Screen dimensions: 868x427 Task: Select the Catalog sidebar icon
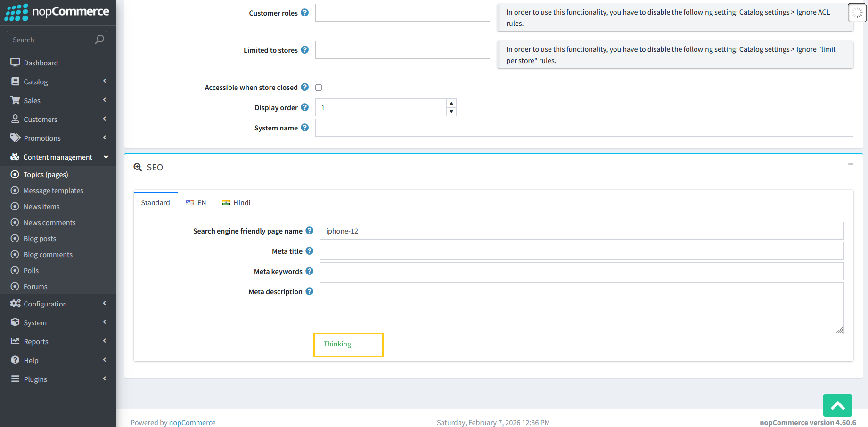click(16, 81)
